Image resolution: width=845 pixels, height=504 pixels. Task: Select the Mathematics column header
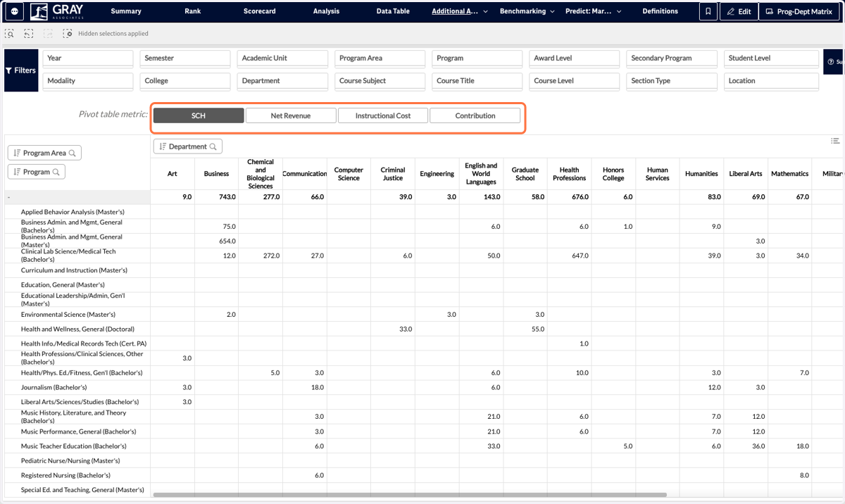coord(789,174)
